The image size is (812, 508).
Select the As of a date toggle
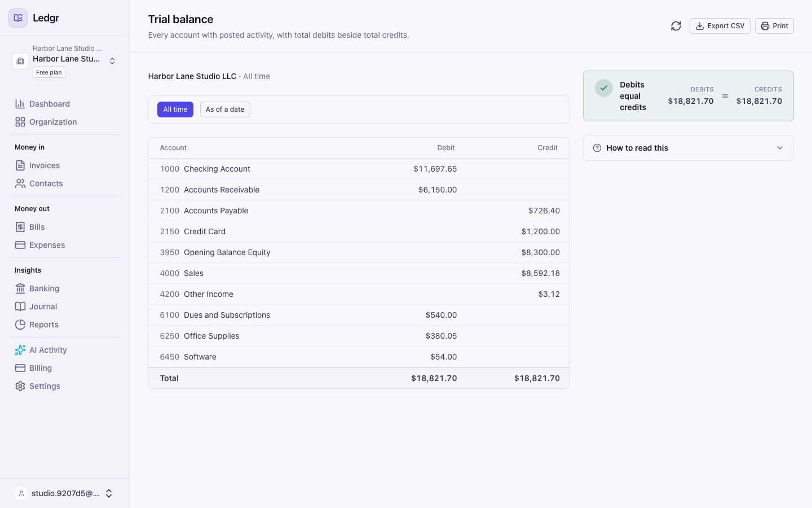[225, 110]
